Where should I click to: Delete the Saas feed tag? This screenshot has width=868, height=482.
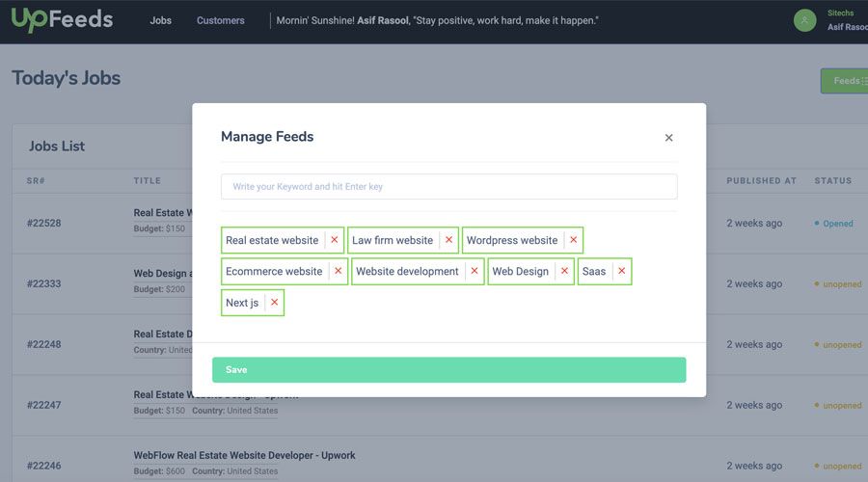coord(621,271)
